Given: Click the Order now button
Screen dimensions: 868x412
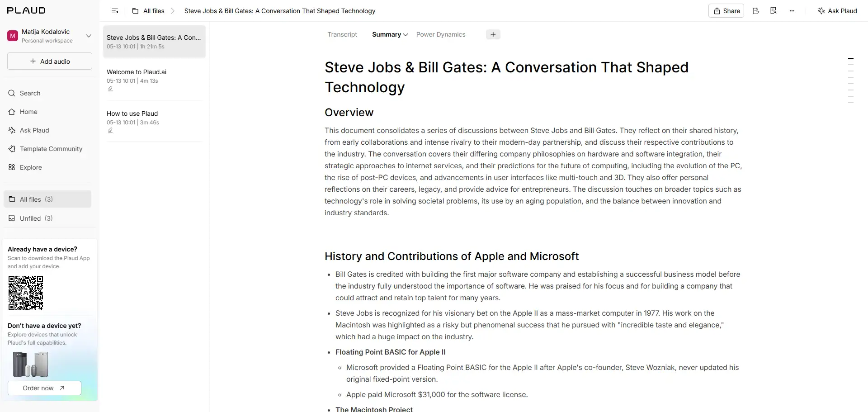Looking at the screenshot, I should (x=44, y=388).
